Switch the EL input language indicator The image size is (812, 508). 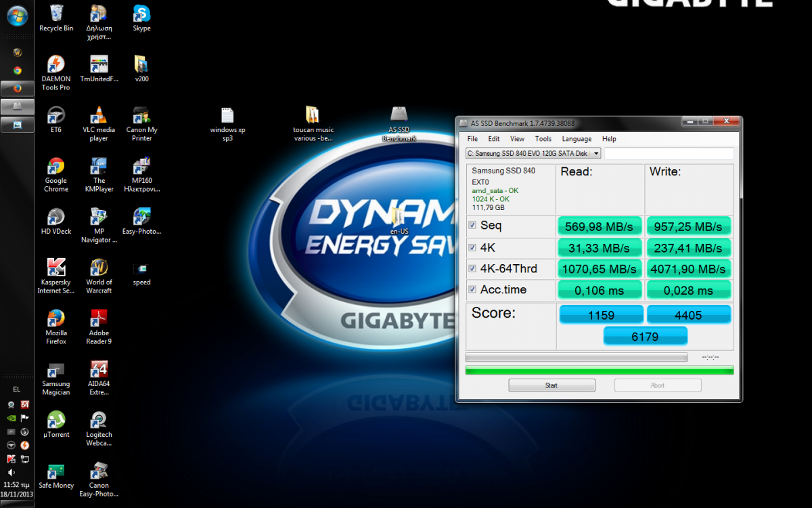[17, 389]
